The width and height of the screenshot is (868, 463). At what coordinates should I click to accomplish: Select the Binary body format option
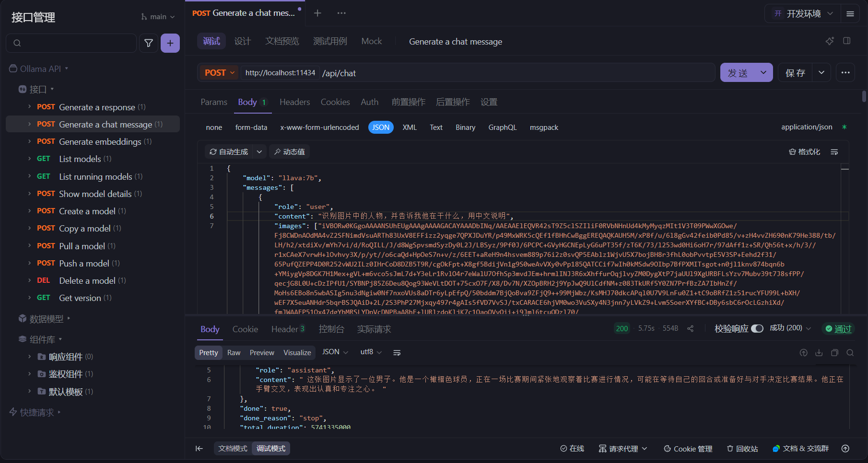465,127
